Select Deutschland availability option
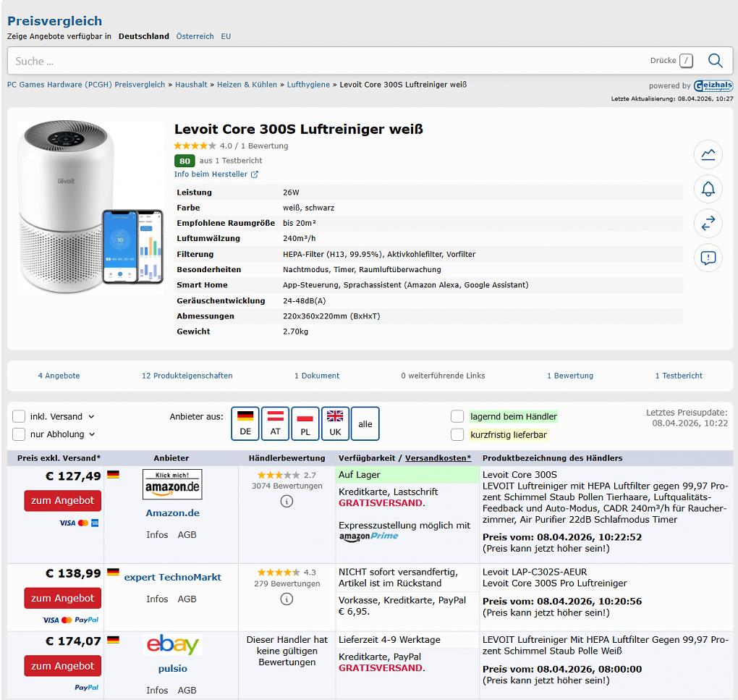Image resolution: width=738 pixels, height=700 pixels. coord(143,36)
